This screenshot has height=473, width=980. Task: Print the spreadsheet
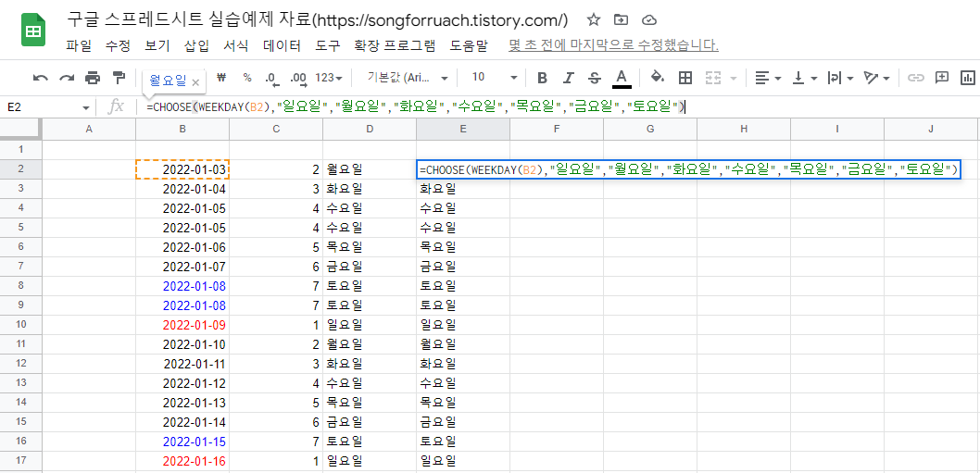click(93, 78)
